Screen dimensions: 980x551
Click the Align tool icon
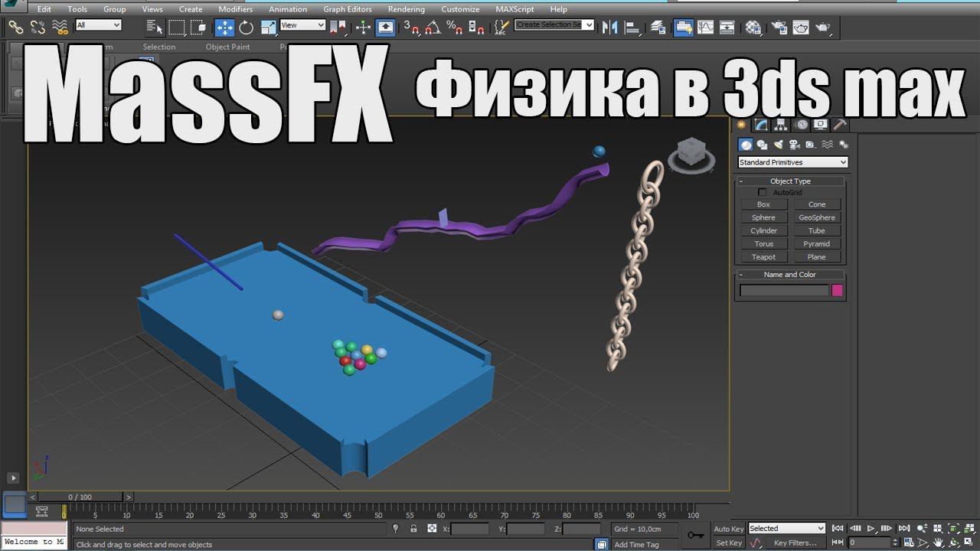pos(632,28)
